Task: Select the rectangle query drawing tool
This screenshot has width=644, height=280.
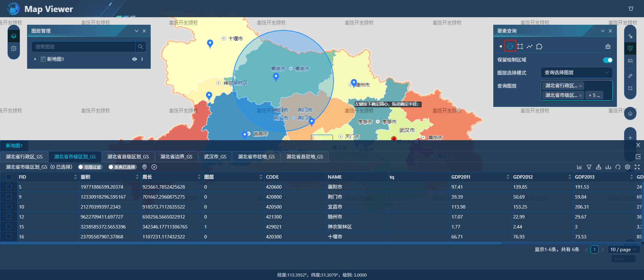Action: [520, 46]
